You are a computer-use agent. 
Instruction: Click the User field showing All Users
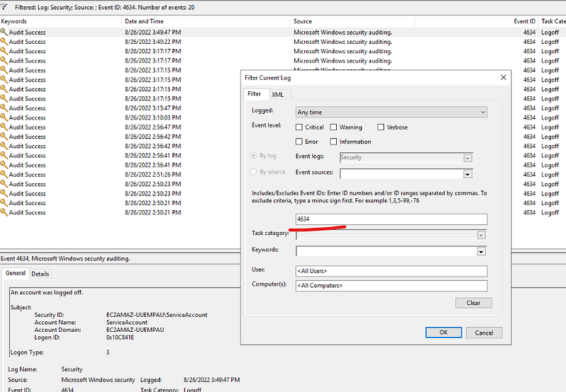[391, 271]
